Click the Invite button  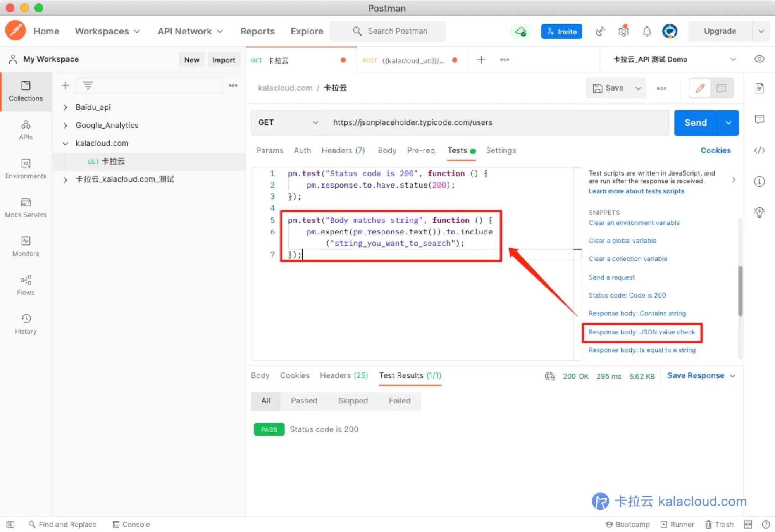[561, 31]
